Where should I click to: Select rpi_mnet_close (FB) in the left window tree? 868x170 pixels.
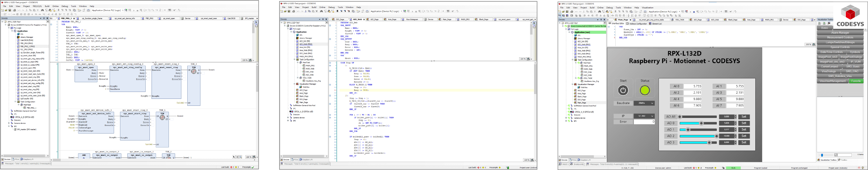tap(28, 56)
